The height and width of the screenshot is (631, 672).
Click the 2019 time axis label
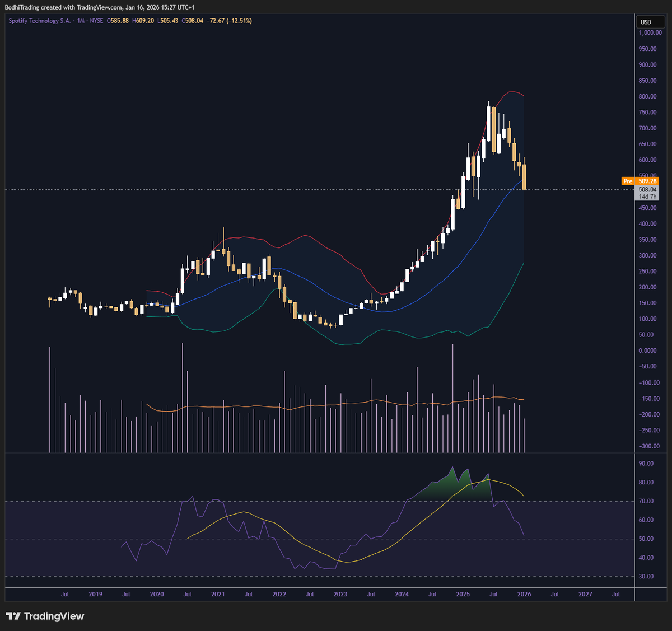click(96, 594)
